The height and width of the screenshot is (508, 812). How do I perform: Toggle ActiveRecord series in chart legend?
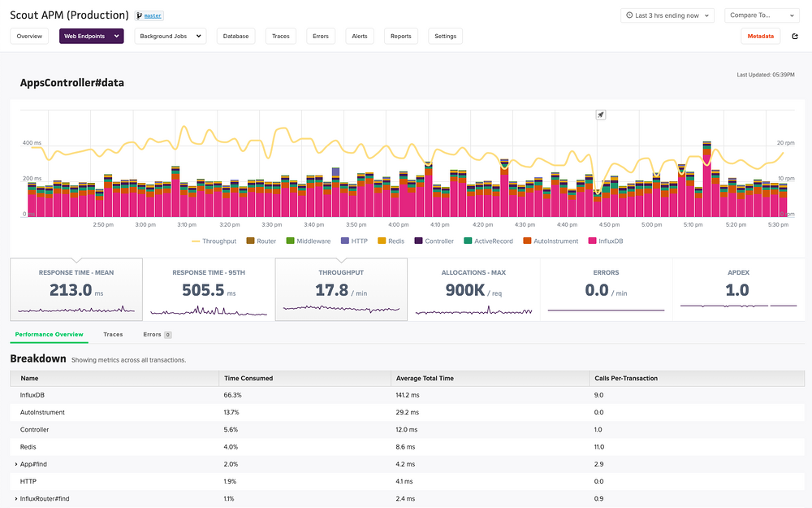(488, 241)
